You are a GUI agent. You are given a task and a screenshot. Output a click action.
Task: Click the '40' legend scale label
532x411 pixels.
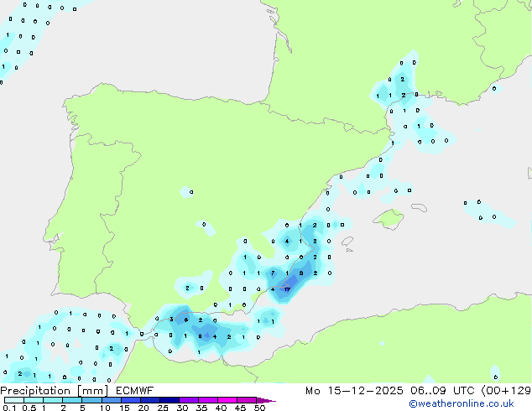tap(221, 408)
